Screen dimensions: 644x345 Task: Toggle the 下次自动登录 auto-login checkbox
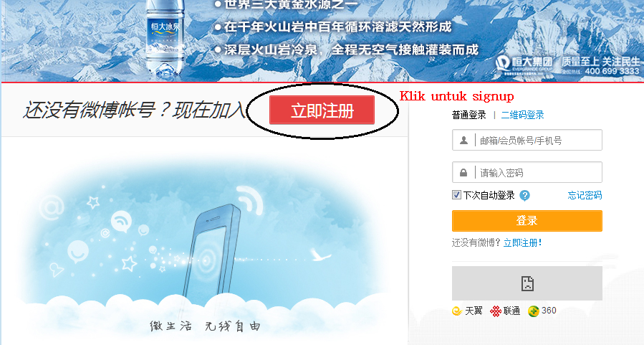tap(456, 195)
